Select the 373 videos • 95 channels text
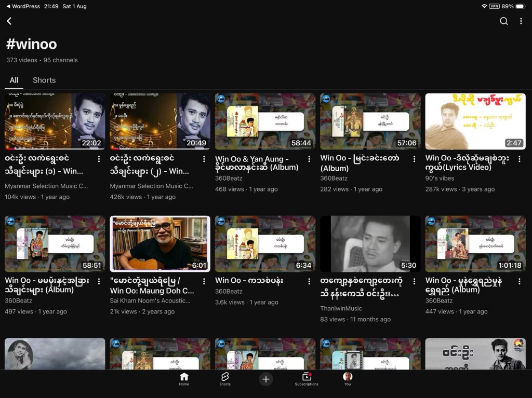 tap(42, 60)
